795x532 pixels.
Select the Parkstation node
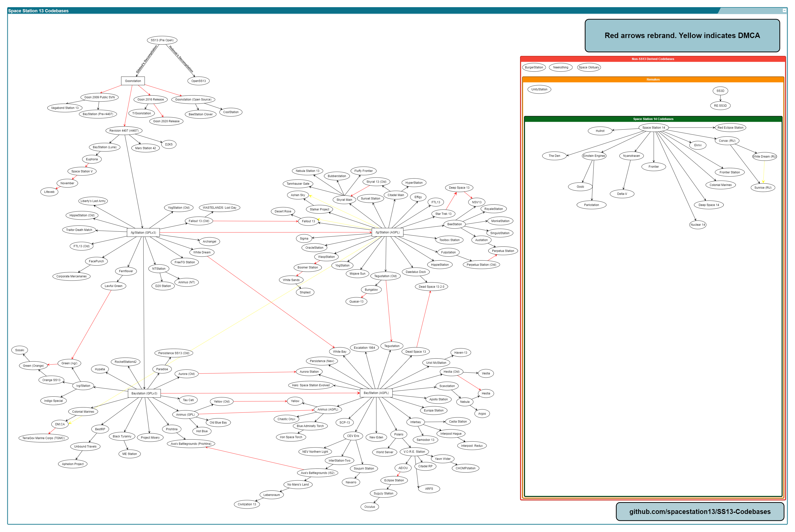[x=591, y=205]
